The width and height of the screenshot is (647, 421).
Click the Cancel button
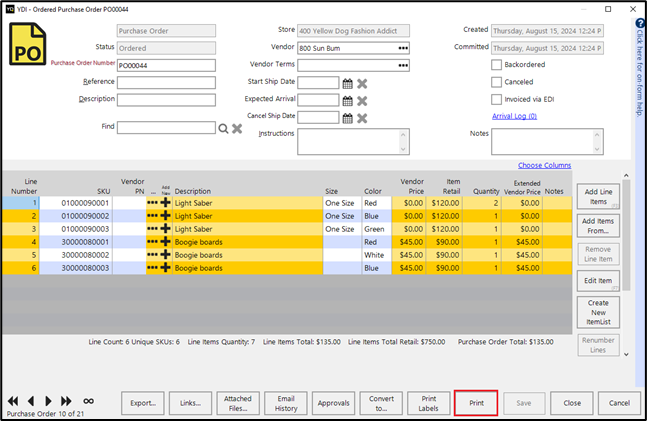(x=619, y=403)
